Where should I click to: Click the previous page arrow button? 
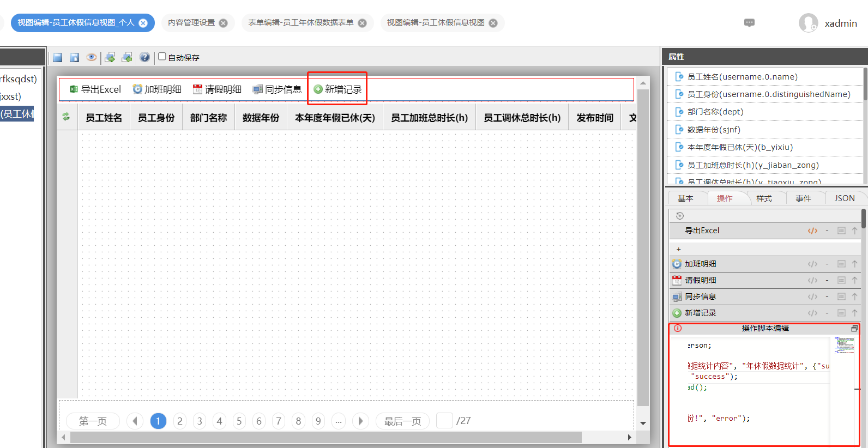[135, 421]
